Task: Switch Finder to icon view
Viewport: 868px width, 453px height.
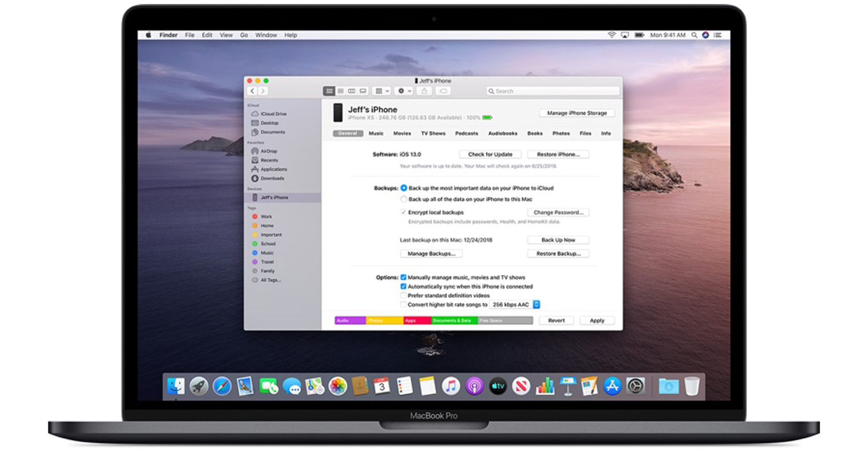Action: [x=329, y=91]
